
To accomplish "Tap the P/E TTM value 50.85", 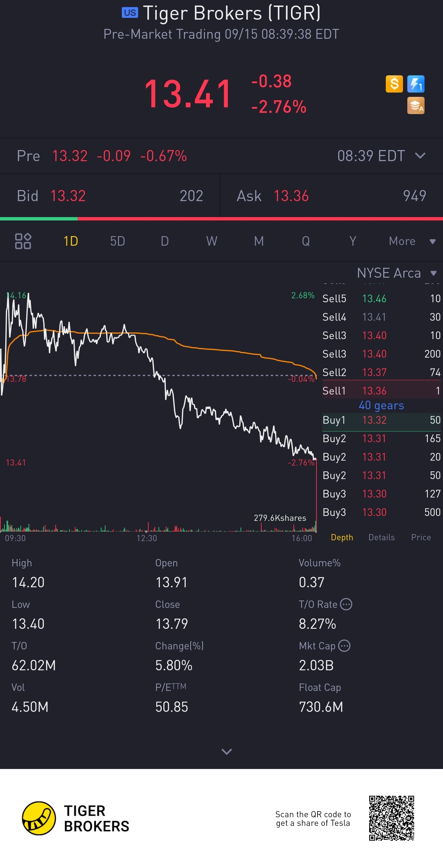I will pos(172,707).
